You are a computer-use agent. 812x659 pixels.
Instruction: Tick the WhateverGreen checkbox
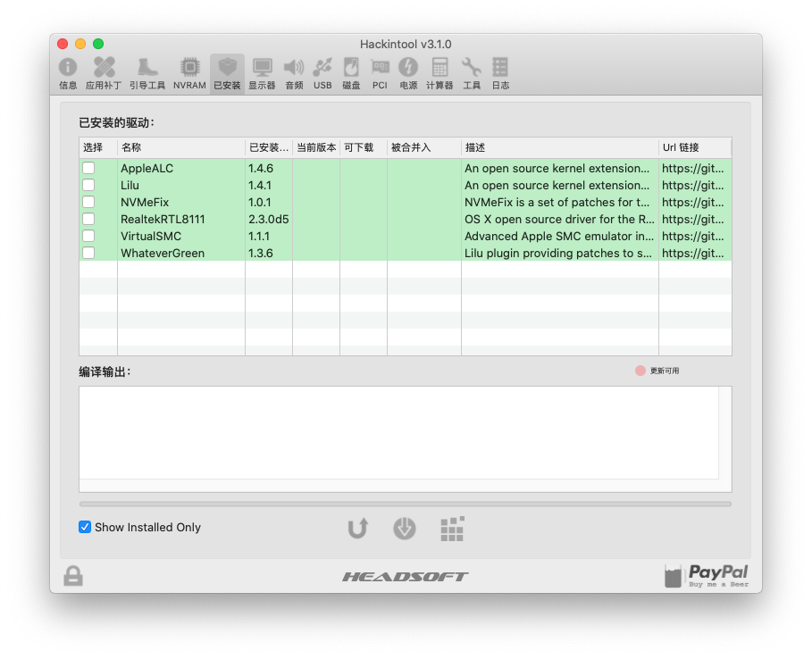pyautogui.click(x=88, y=253)
